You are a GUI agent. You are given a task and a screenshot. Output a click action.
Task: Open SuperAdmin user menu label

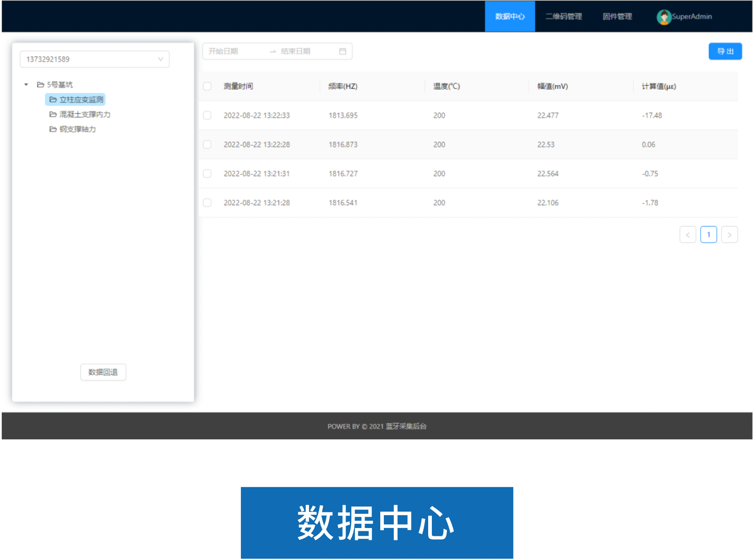click(692, 16)
